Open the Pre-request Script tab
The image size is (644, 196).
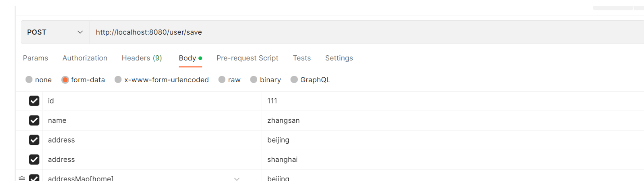click(x=247, y=58)
